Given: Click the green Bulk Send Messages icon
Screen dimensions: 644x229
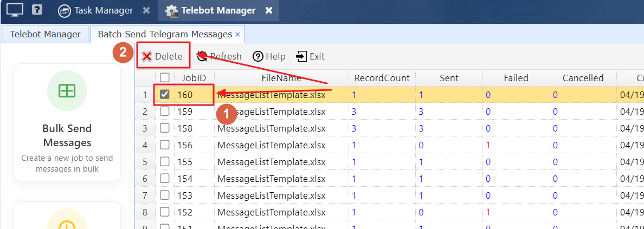Looking at the screenshot, I should coord(67,91).
